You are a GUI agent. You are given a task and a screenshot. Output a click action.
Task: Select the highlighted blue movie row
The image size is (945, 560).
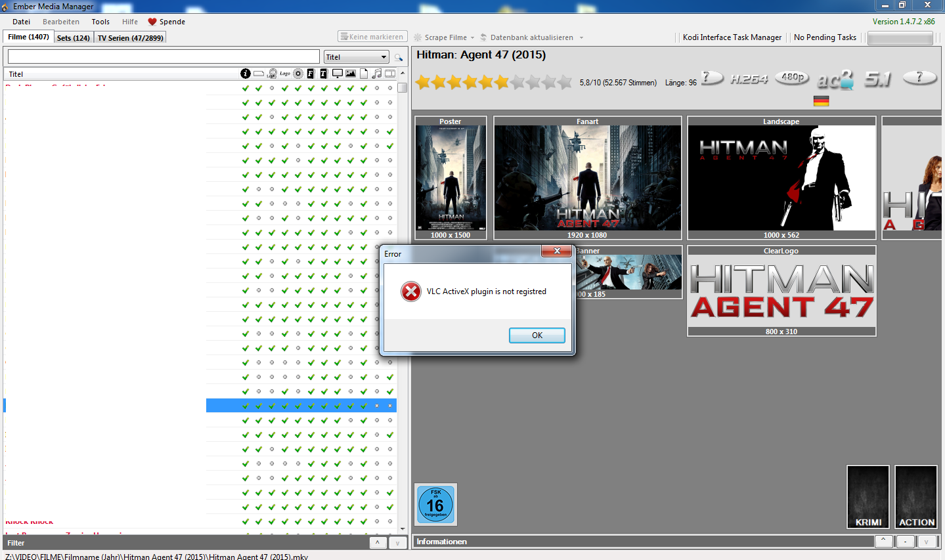(x=200, y=406)
